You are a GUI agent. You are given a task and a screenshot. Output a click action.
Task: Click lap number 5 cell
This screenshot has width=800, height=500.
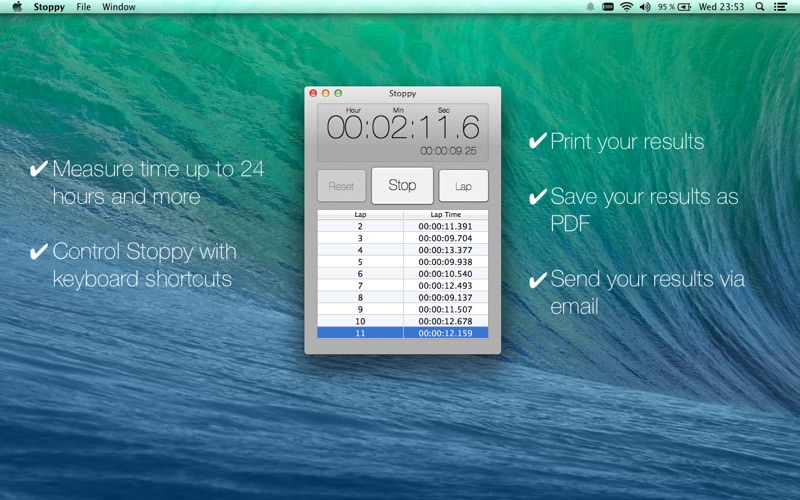360,262
